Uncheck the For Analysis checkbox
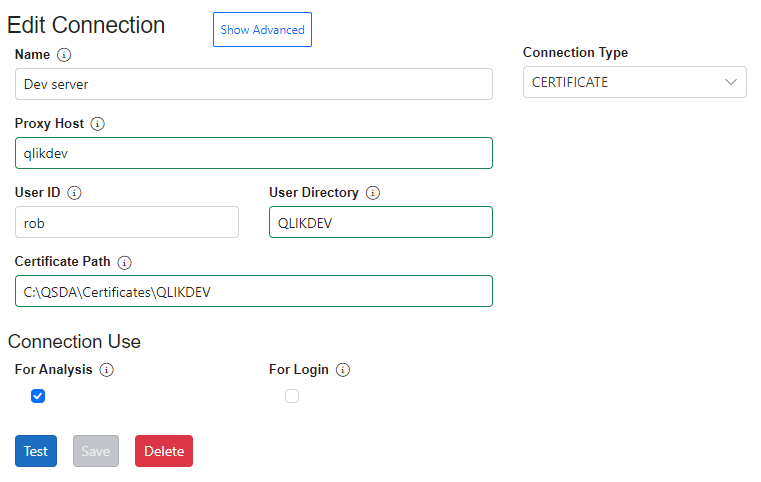This screenshot has width=761, height=482. click(38, 396)
